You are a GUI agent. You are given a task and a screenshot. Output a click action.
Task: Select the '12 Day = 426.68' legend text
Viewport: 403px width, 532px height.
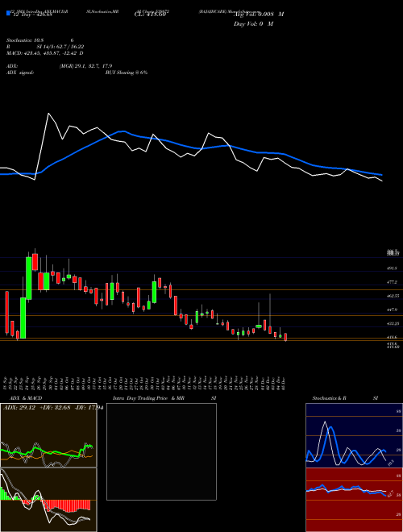32,15
